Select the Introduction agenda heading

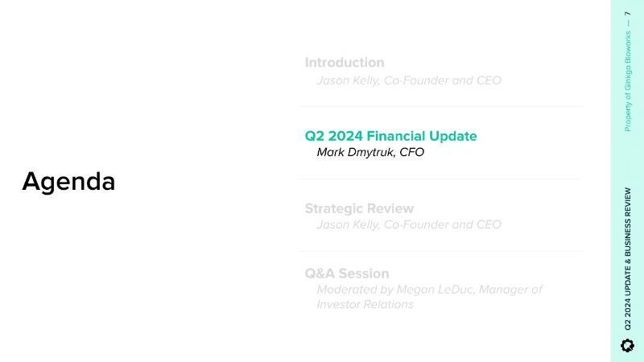[x=344, y=63]
